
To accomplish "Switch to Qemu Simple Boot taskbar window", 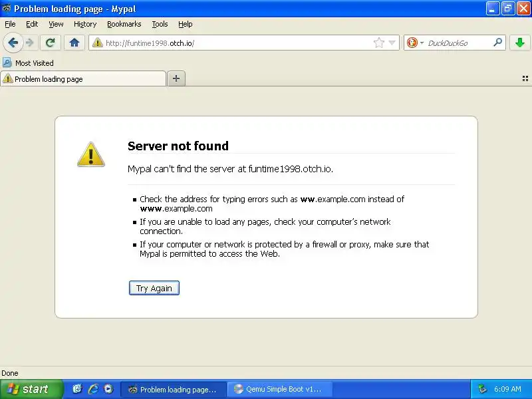I will click(x=279, y=389).
